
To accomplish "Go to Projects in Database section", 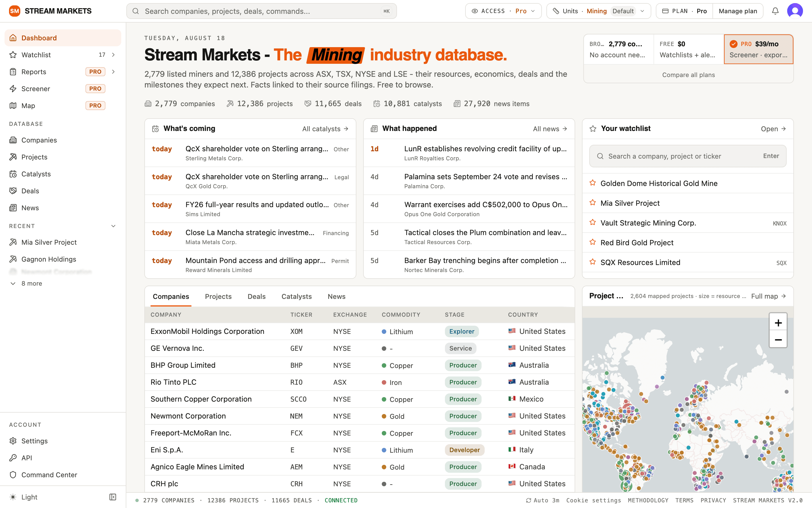I will coord(63,157).
